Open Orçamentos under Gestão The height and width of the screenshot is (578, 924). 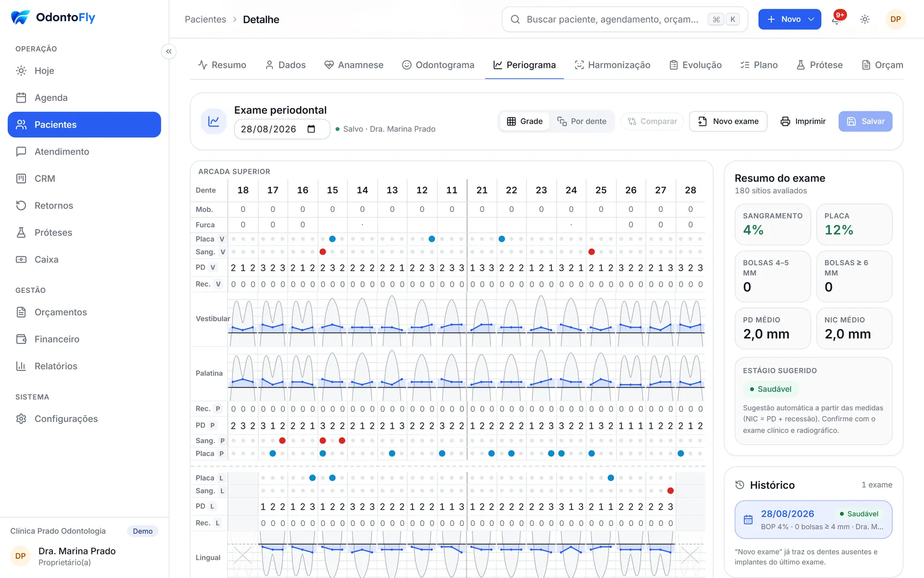coord(84,312)
